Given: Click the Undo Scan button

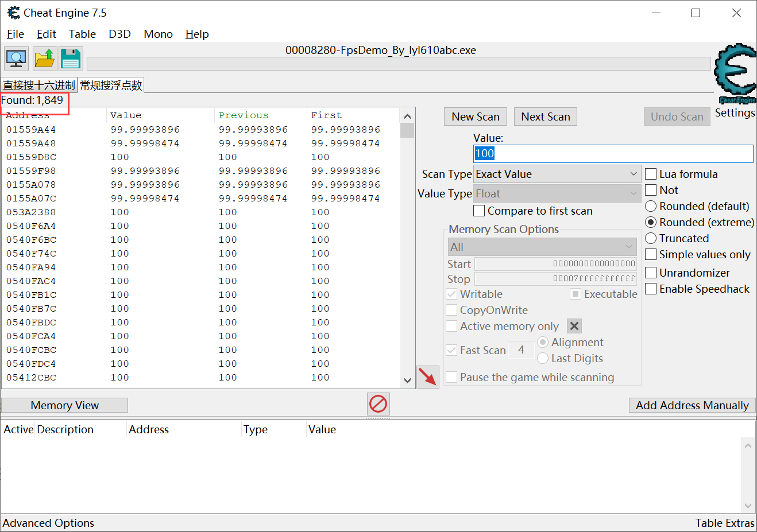Looking at the screenshot, I should (x=677, y=117).
